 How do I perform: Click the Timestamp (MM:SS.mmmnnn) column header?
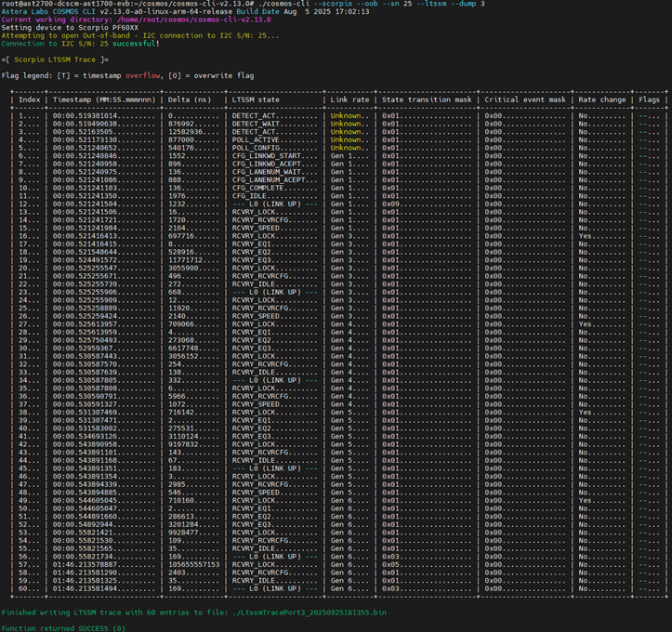coord(104,99)
